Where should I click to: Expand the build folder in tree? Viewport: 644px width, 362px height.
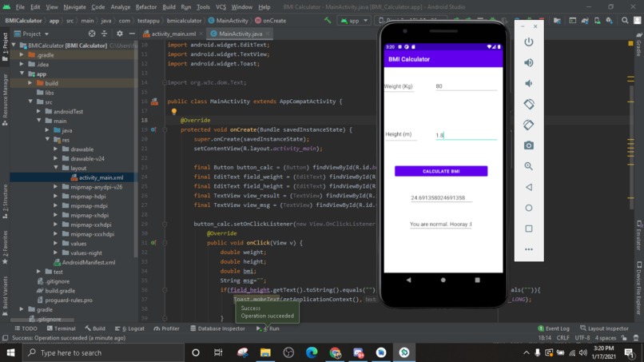click(30, 83)
